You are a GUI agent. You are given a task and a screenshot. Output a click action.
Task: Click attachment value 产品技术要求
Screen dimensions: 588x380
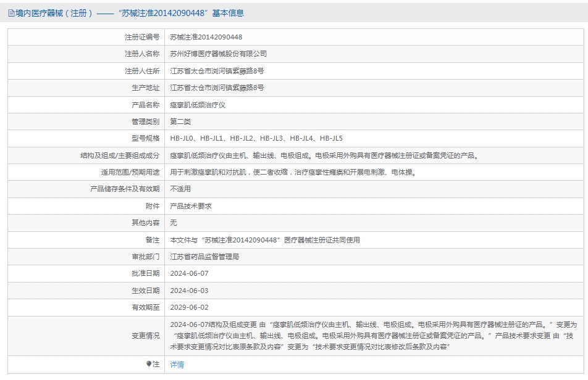(191, 206)
